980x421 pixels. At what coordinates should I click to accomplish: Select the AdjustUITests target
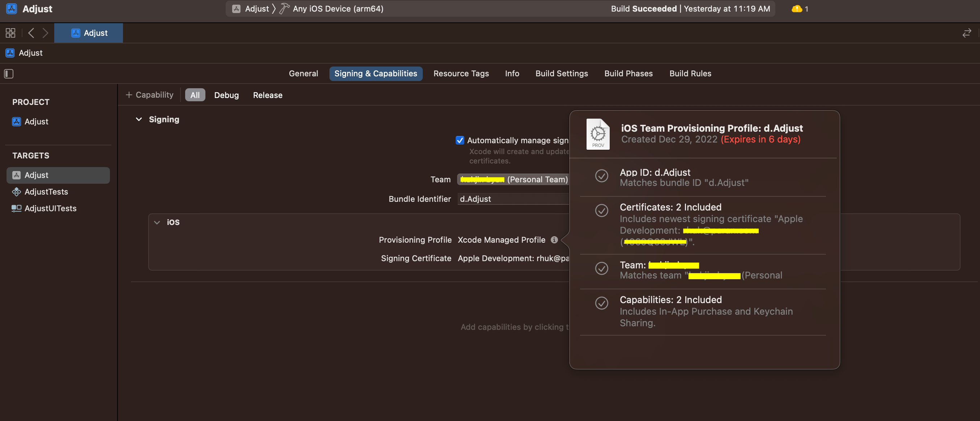pos(50,208)
